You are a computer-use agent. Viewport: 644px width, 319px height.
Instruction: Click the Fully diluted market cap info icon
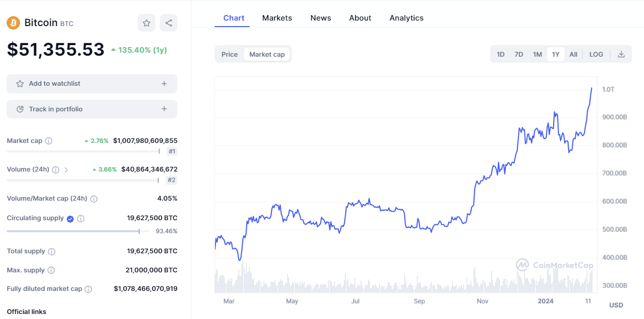coord(88,289)
